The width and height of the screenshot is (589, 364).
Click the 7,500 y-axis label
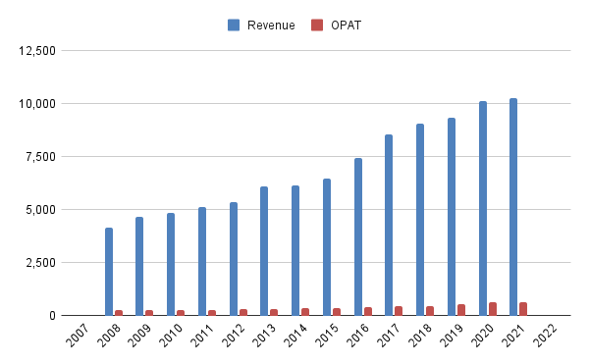40,157
